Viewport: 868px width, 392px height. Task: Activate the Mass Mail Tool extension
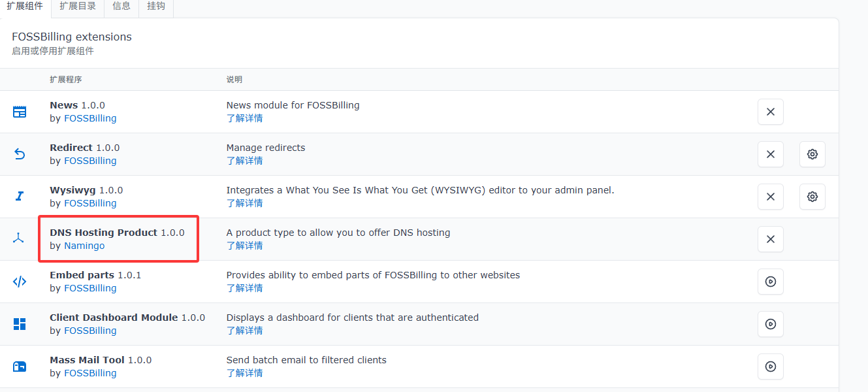point(770,367)
